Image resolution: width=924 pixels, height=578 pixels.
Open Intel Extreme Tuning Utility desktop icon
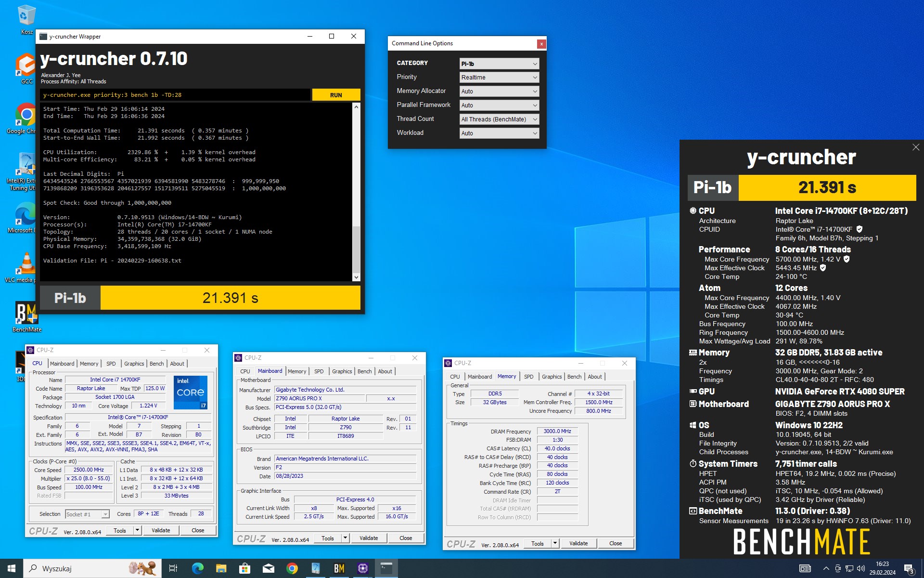click(26, 171)
